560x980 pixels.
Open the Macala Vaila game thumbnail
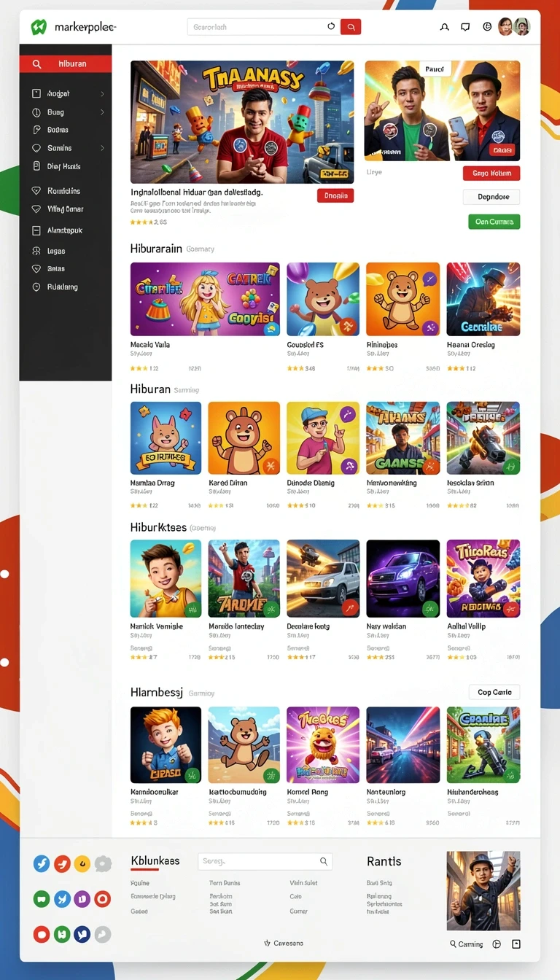205,299
